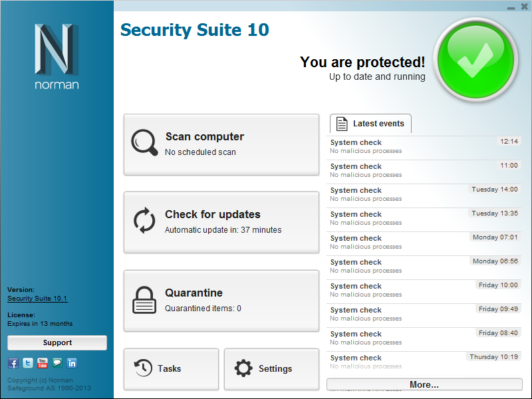Open the YouTube icon link
The height and width of the screenshot is (399, 532).
point(43,363)
